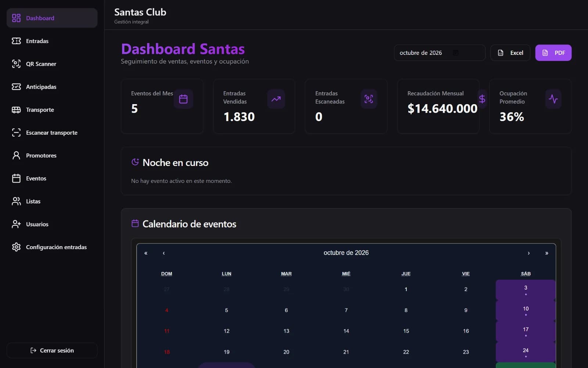This screenshot has height=368, width=588.
Task: Click the $14.640.000 revenue value
Action: [x=442, y=109]
